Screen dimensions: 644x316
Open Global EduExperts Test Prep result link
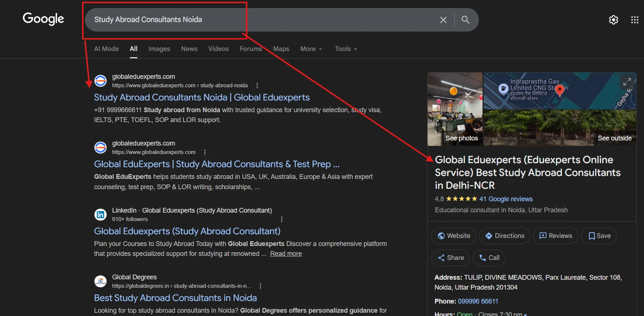pyautogui.click(x=217, y=164)
